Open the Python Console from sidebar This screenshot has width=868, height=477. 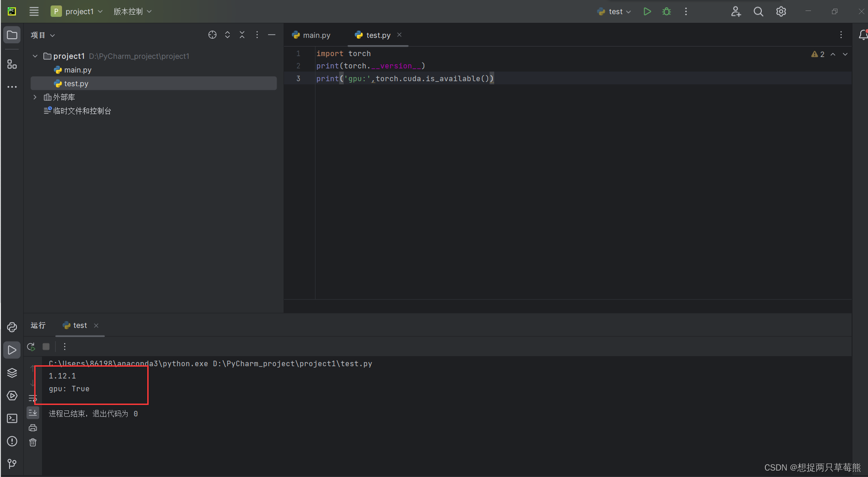[12, 327]
